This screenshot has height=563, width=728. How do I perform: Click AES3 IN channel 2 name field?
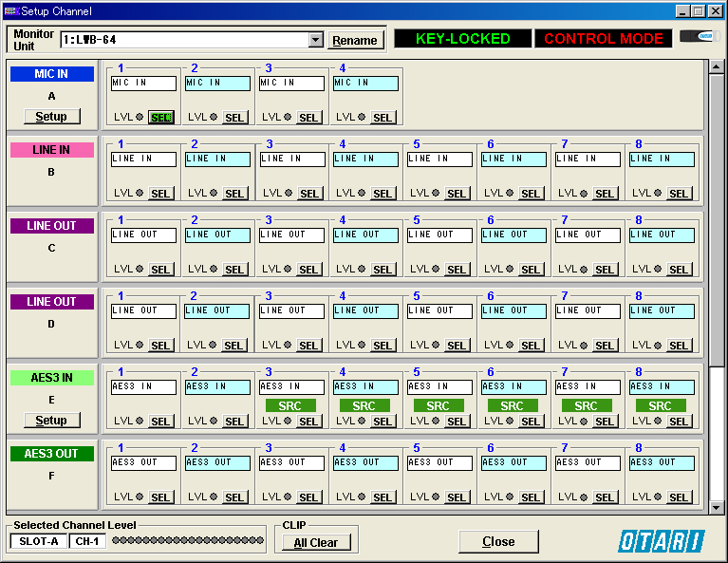coord(217,387)
